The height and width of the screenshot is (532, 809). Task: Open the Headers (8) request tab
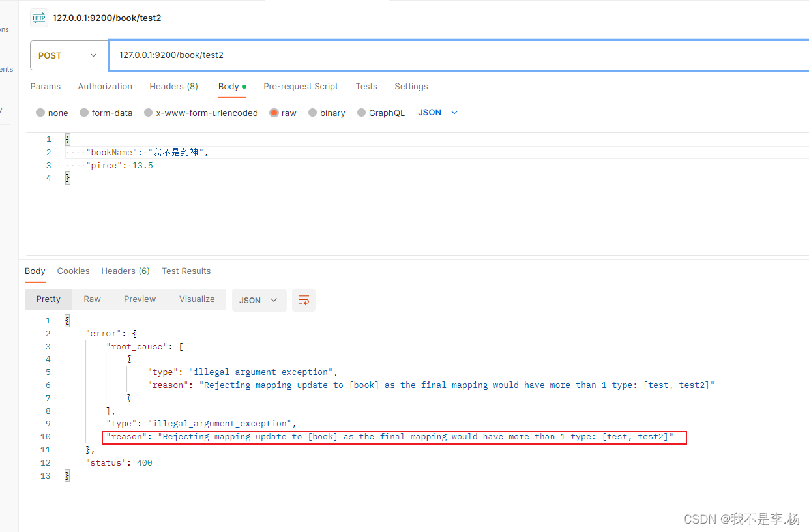click(173, 87)
